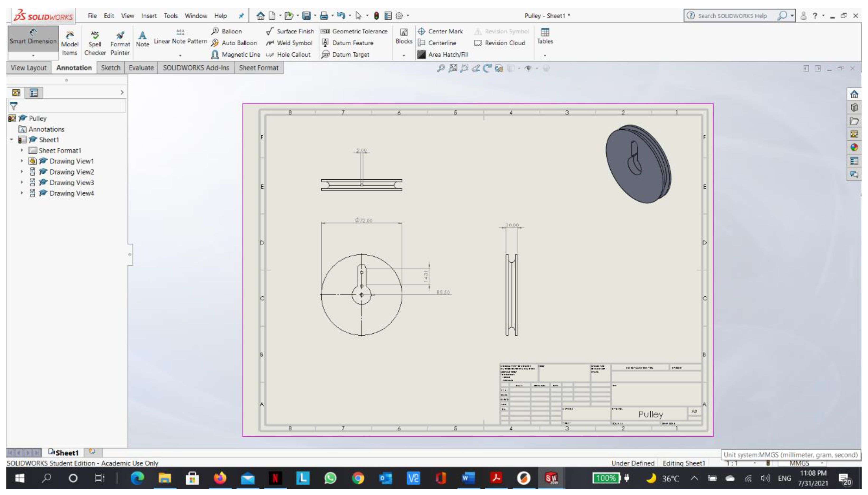
Task: Open the Tables tool
Action: point(545,36)
